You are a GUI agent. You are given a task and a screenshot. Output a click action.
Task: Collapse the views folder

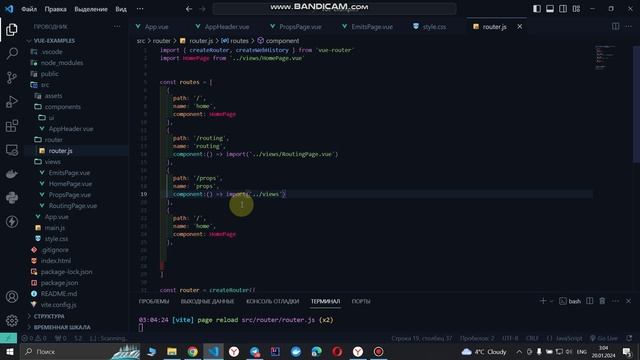[53, 162]
